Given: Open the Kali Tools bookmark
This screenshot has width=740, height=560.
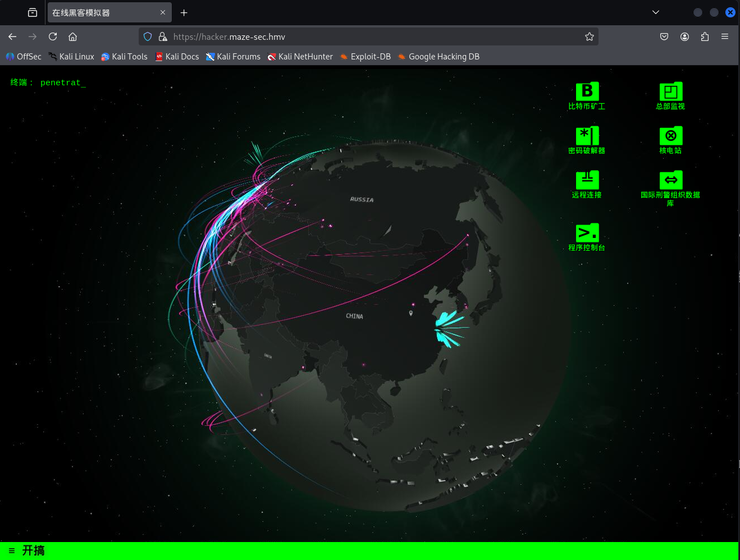Looking at the screenshot, I should tap(124, 57).
